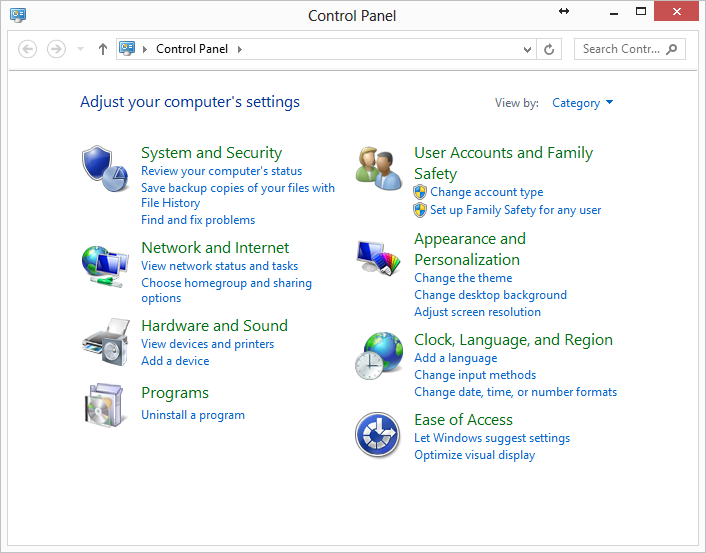The image size is (706, 553).
Task: Click the Up arrow navigation button
Action: click(102, 49)
